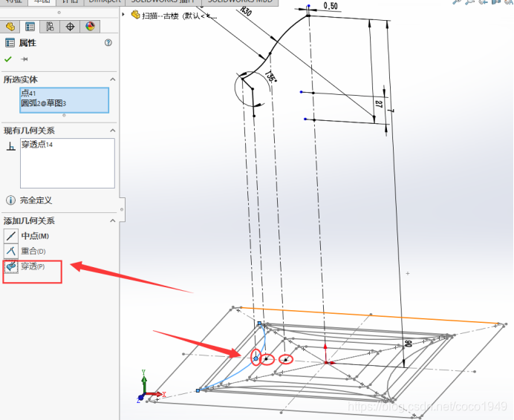Add the 穿透(P) pierce relation
The image size is (514, 420).
point(33,266)
